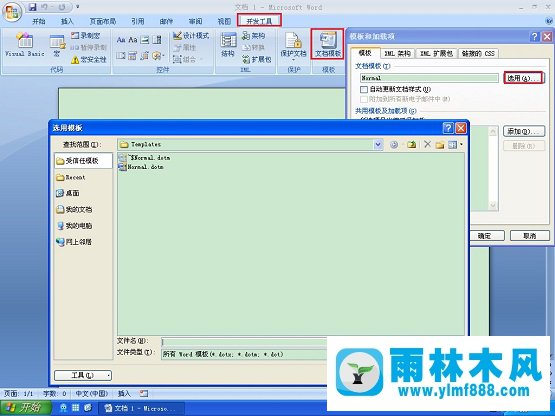Open the 工具 tools dropdown button
The height and width of the screenshot is (416, 555).
[x=83, y=375]
